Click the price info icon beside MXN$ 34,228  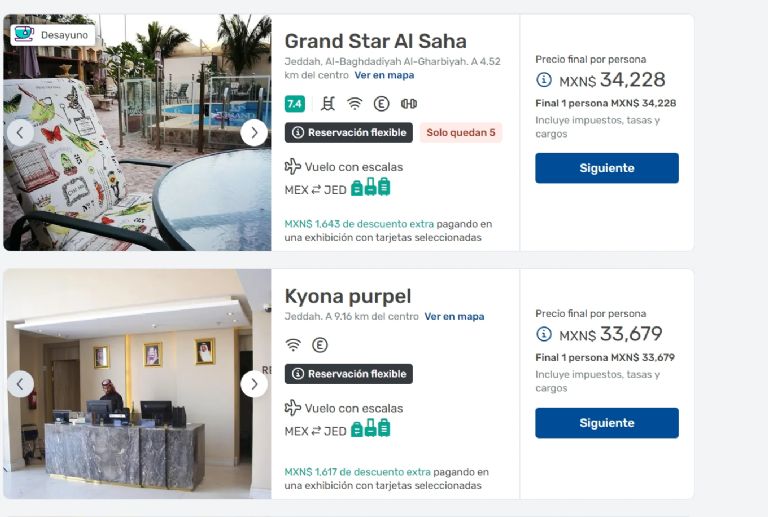(544, 80)
